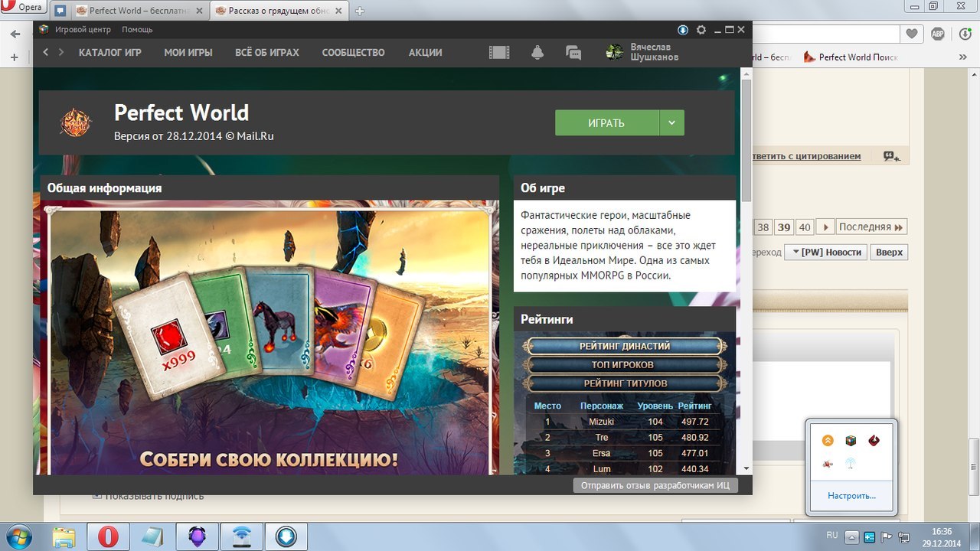Click the Perfect World game logo
The width and height of the screenshot is (980, 551).
[75, 122]
